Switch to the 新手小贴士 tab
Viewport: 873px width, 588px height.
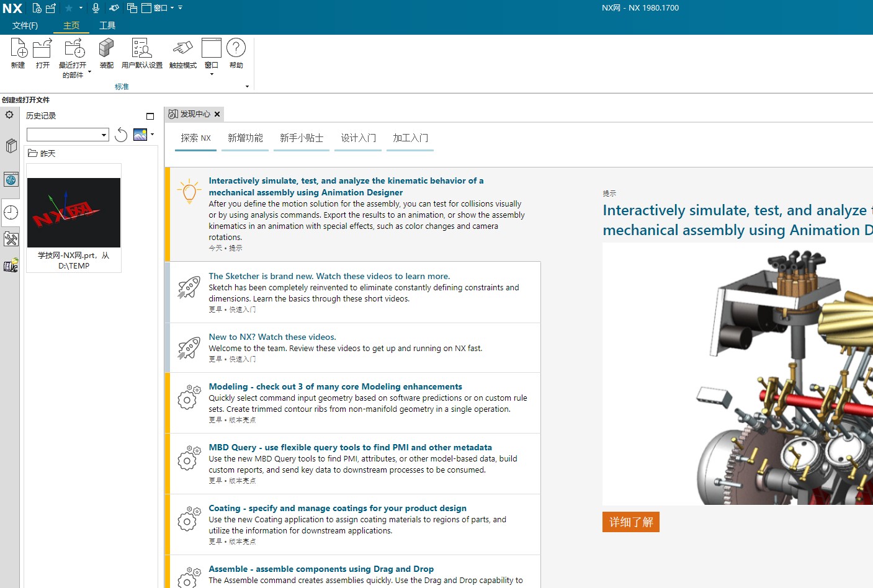pyautogui.click(x=302, y=138)
